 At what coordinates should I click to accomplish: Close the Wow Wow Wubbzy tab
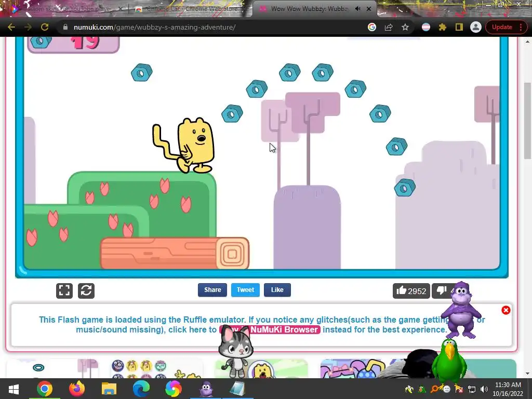[x=369, y=9]
